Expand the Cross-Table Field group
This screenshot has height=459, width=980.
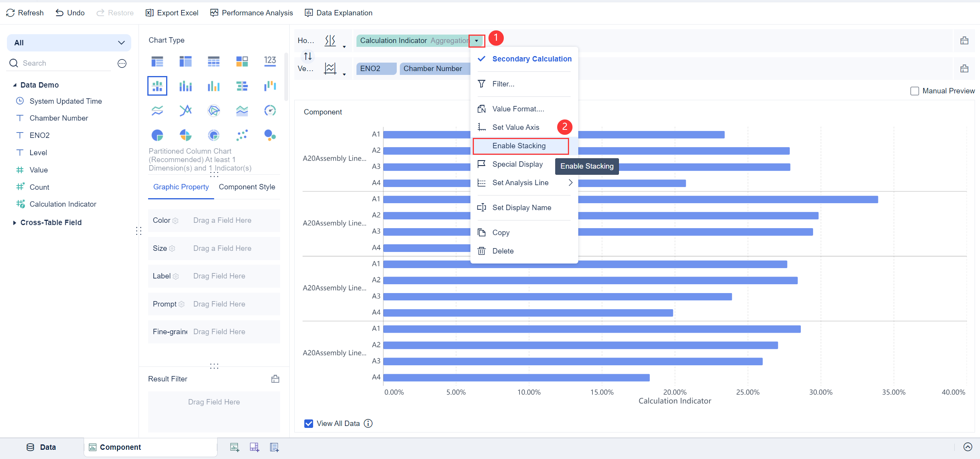(x=15, y=223)
